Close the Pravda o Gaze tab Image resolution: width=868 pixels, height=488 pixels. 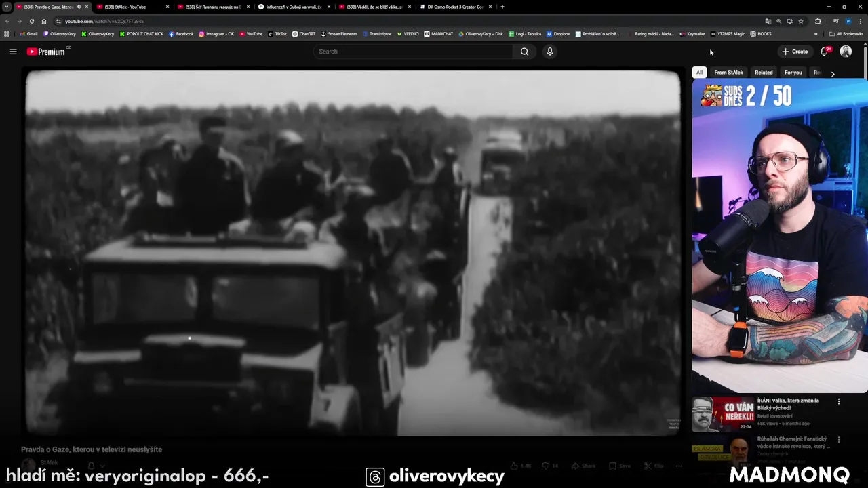point(87,7)
